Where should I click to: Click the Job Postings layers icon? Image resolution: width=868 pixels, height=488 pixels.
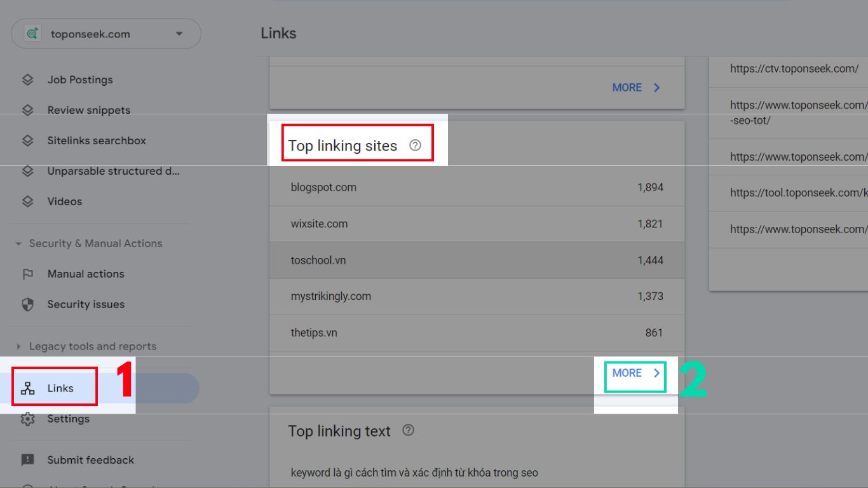pyautogui.click(x=27, y=80)
